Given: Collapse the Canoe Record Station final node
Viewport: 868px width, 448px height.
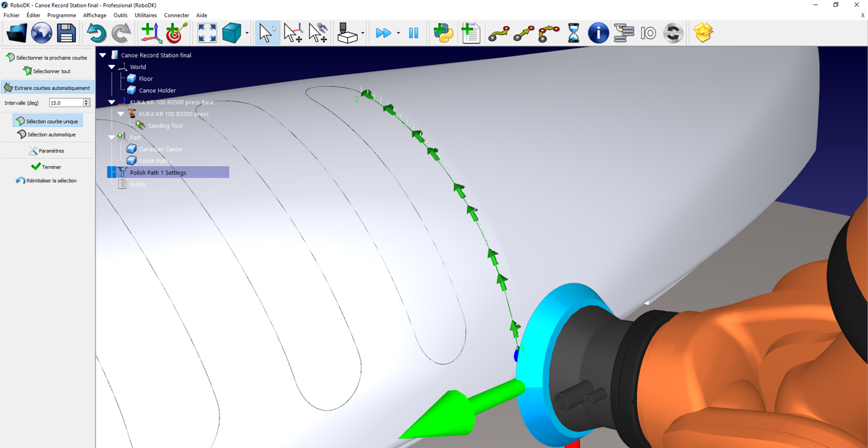Looking at the screenshot, I should pos(103,55).
